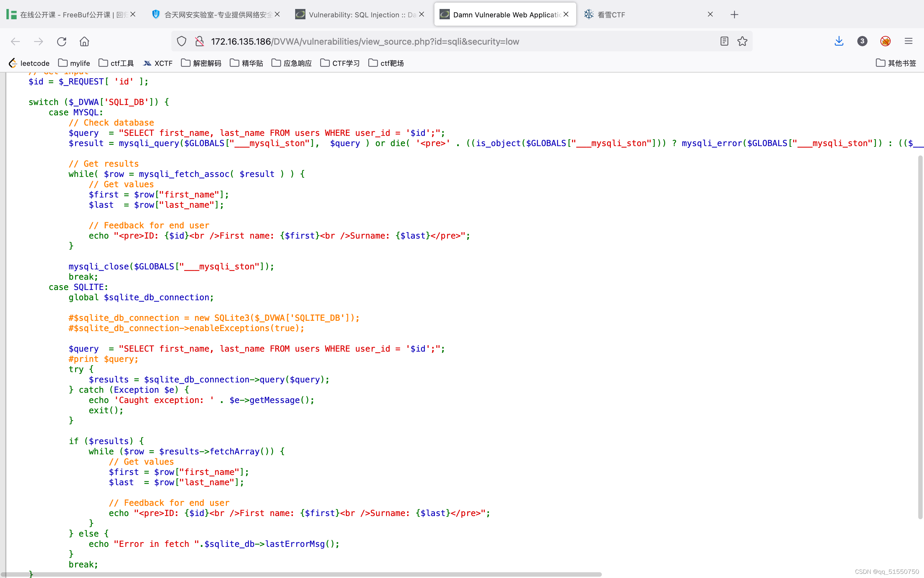The image size is (924, 578).
Task: Open the tracking protection shield icon
Action: tap(182, 41)
